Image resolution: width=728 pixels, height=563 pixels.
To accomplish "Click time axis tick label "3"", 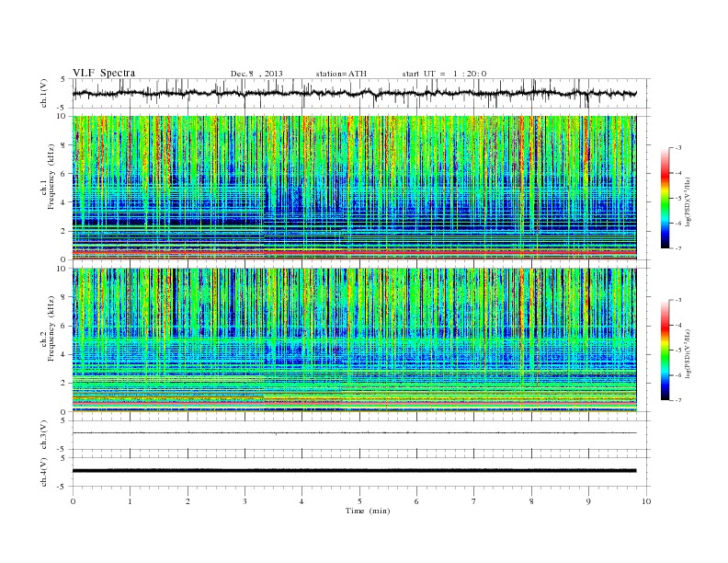I will click(x=245, y=501).
